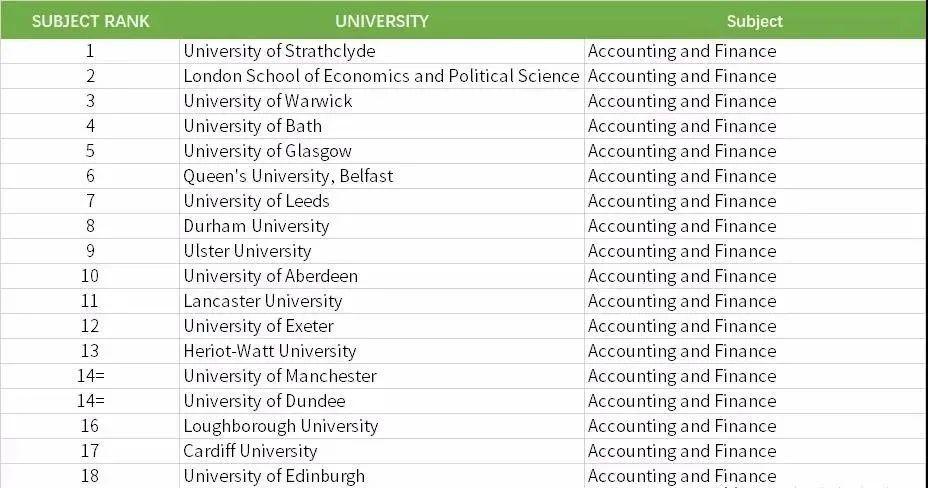Viewport: 928px width, 488px height.
Task: Click the University of Glasgow cell
Action: 267,151
